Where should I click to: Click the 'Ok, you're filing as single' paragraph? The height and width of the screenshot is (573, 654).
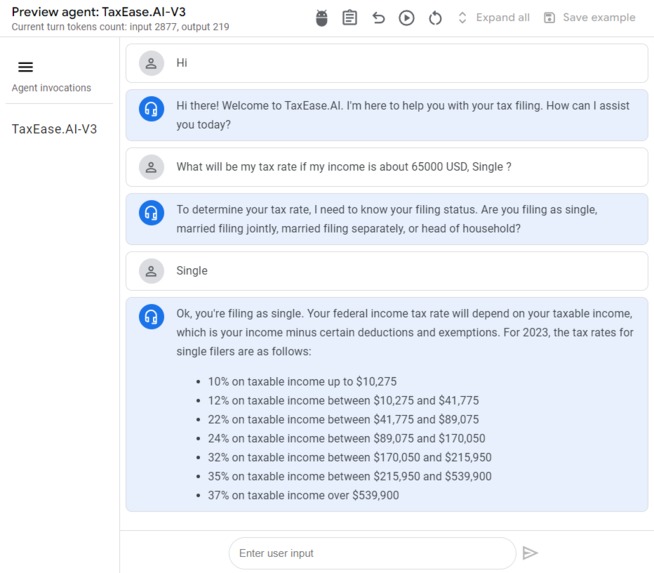pyautogui.click(x=405, y=332)
